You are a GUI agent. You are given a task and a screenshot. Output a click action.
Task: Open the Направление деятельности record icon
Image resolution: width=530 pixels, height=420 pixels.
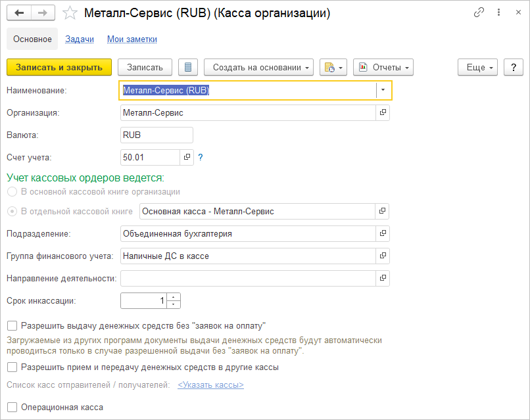coord(383,278)
